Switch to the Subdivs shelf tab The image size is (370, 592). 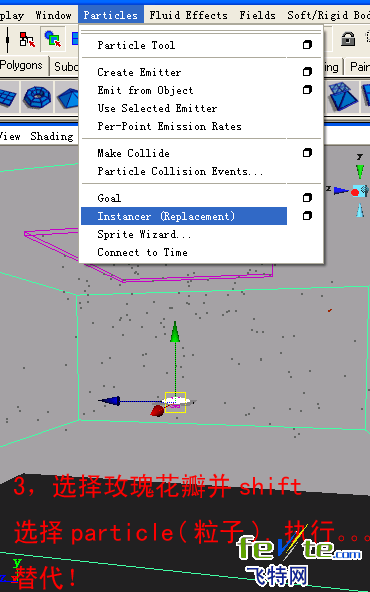66,67
